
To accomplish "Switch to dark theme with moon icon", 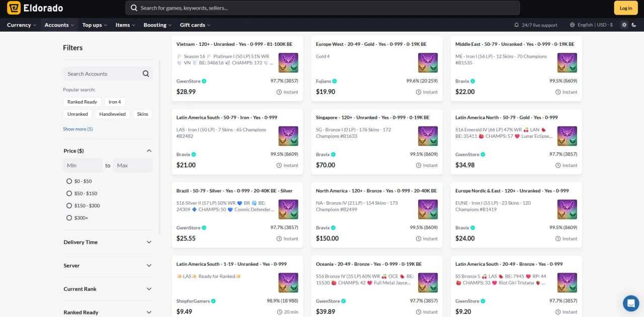I will pyautogui.click(x=633, y=25).
